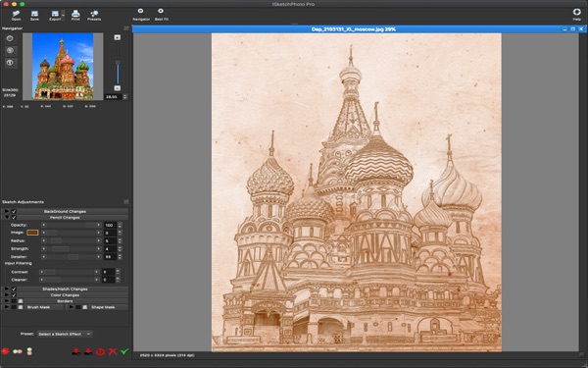Adjust the Image slider

72,233
